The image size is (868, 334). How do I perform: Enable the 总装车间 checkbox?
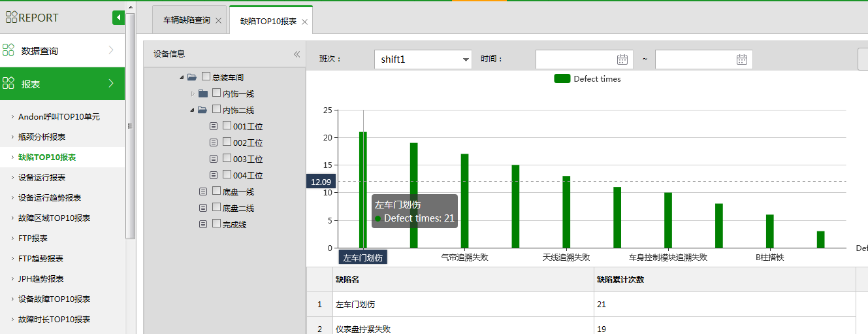tap(206, 76)
